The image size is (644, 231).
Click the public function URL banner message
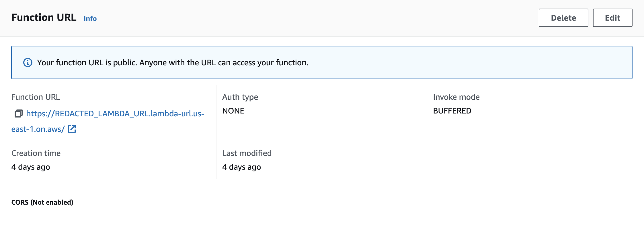click(x=173, y=62)
